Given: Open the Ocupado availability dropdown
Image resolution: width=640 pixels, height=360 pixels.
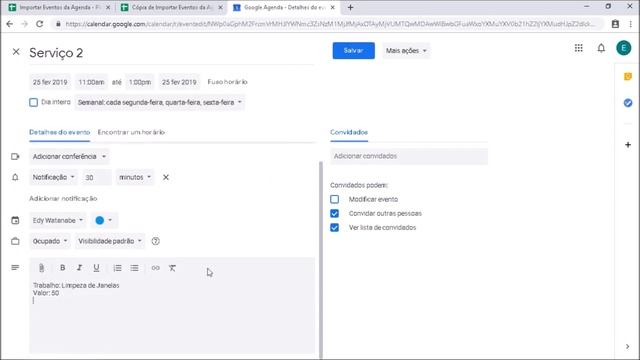Looking at the screenshot, I should [x=50, y=241].
